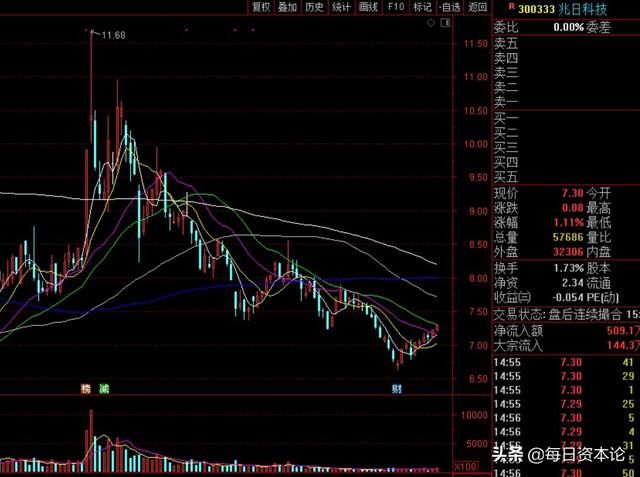
Task: Click the 买一 bid level row
Action: [x=506, y=117]
